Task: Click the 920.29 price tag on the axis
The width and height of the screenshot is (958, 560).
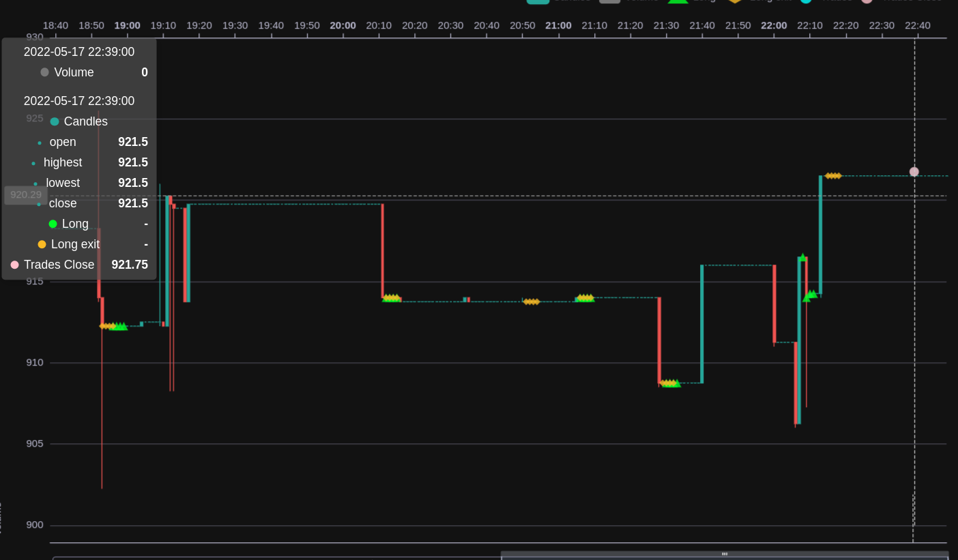Action: 25,194
